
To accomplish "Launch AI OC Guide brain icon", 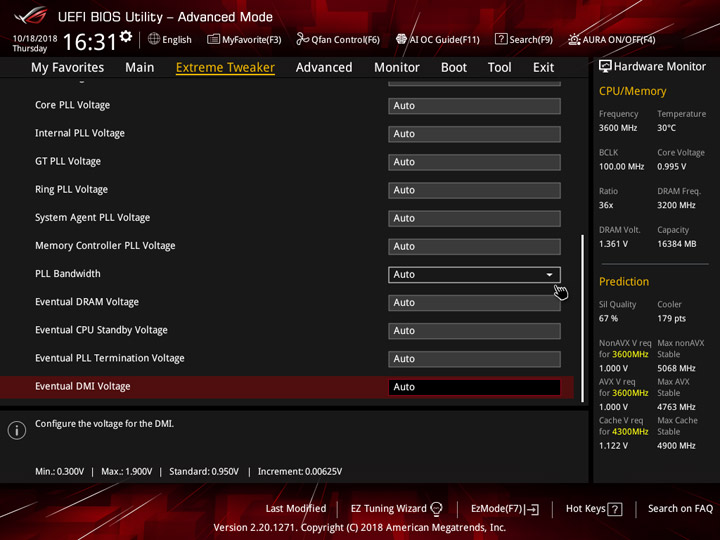I will [401, 39].
